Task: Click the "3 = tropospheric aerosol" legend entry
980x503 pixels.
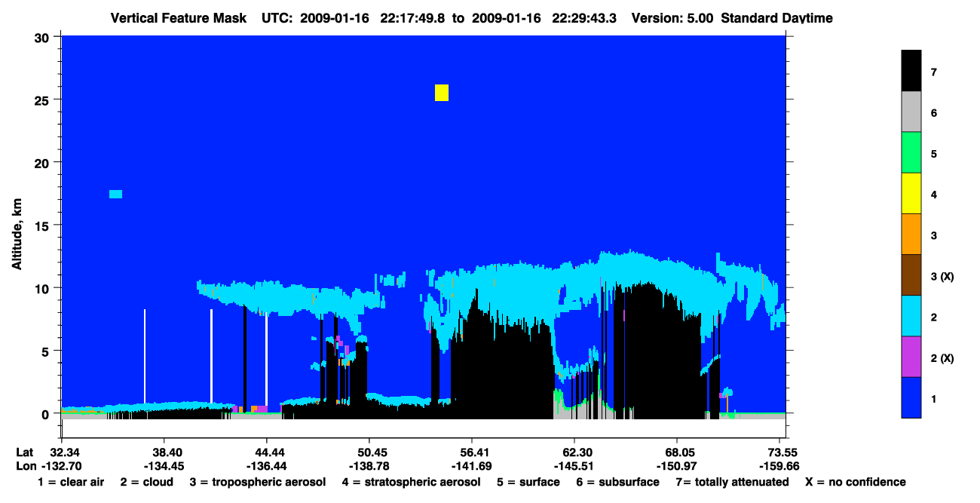Action: (x=258, y=482)
